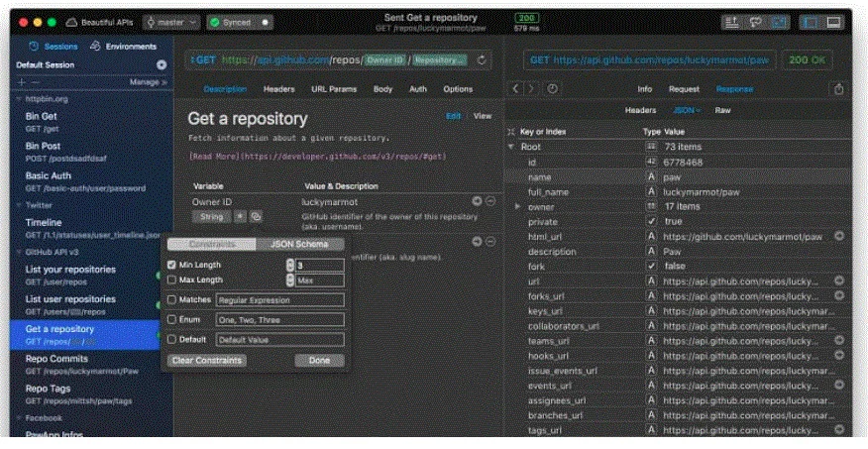Click the minus icon under Default Session
868x449 pixels.
35,82
